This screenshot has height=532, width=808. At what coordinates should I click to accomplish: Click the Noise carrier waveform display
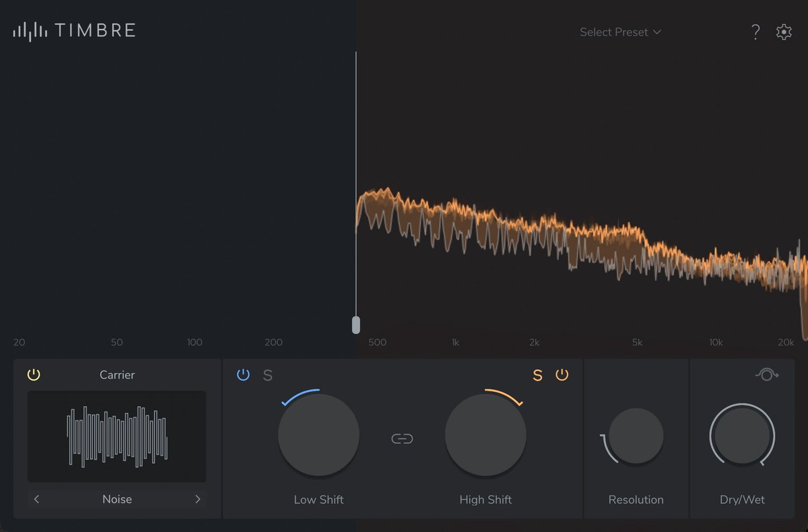point(116,436)
